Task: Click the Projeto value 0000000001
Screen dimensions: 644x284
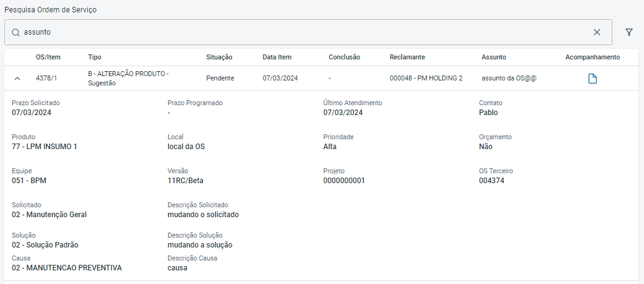Action: (x=344, y=181)
